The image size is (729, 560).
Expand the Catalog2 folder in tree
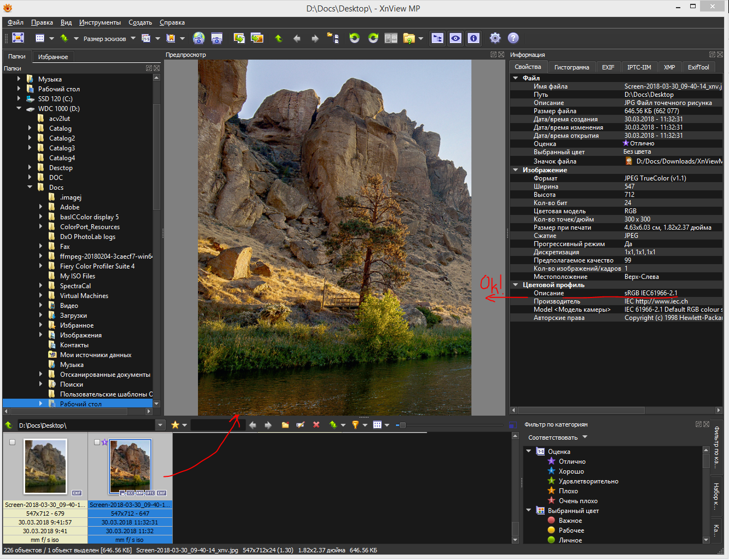tap(30, 138)
